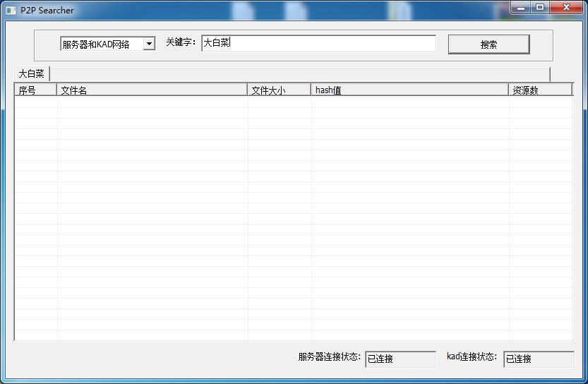Minimize the P2P Searcher window
The image size is (588, 384).
pos(522,8)
